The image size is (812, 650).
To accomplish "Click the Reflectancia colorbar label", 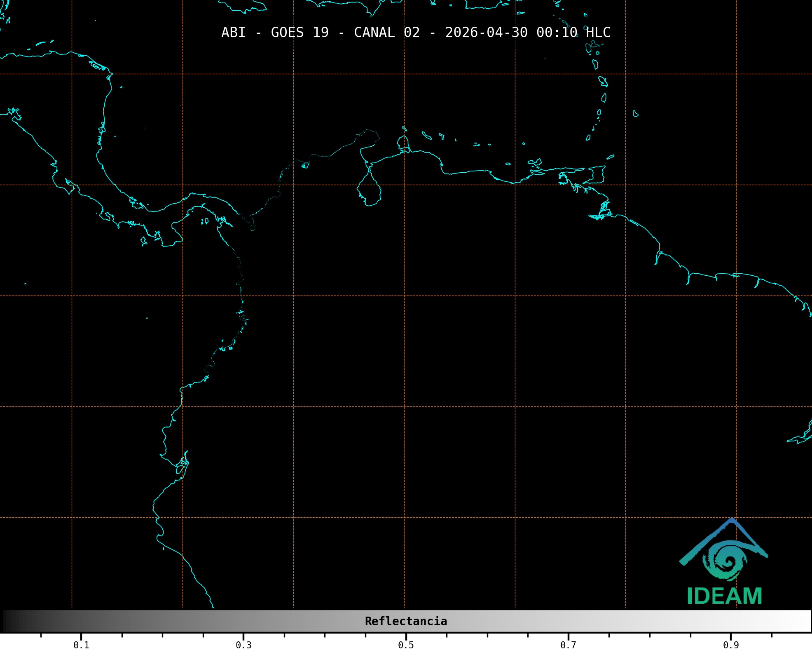I will pyautogui.click(x=406, y=621).
